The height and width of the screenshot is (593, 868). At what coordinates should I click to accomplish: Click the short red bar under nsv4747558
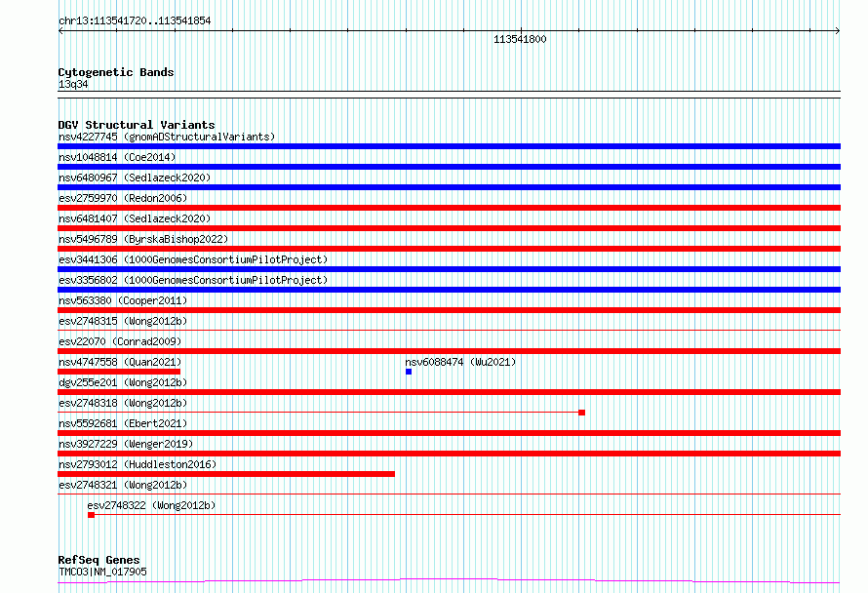(119, 372)
